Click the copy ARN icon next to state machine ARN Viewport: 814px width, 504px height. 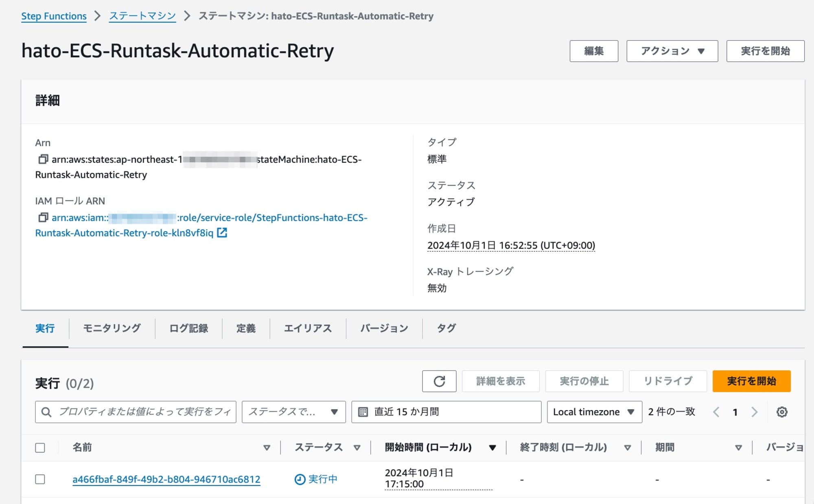click(42, 159)
